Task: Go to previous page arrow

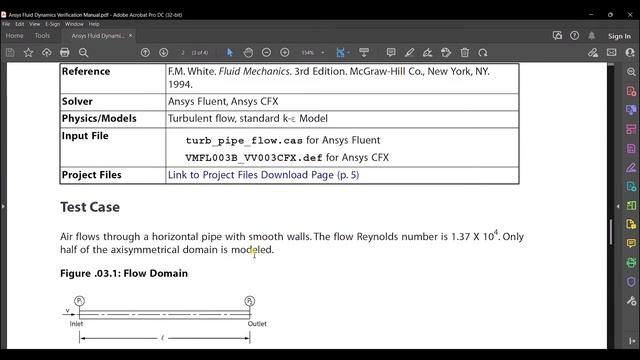Action: point(145,53)
